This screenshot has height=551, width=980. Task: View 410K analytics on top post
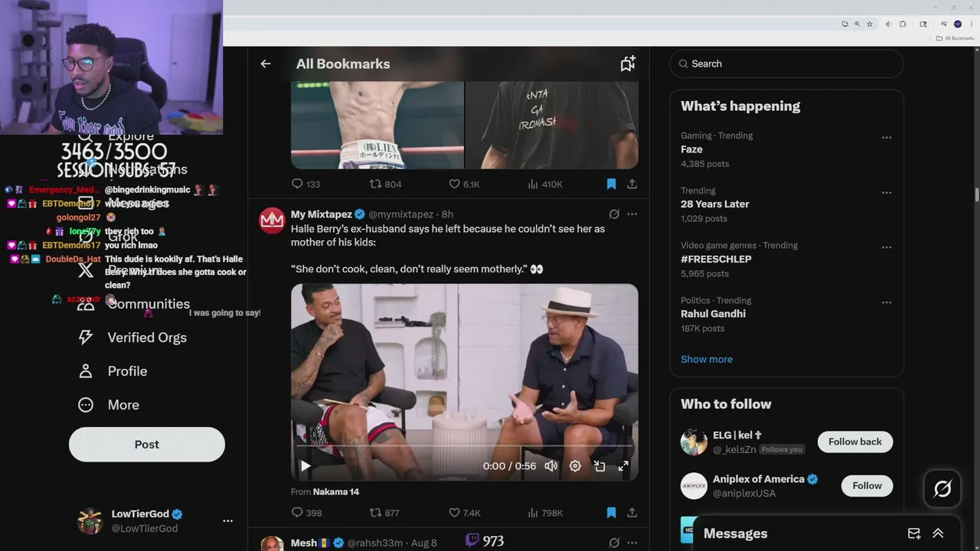[x=545, y=184]
